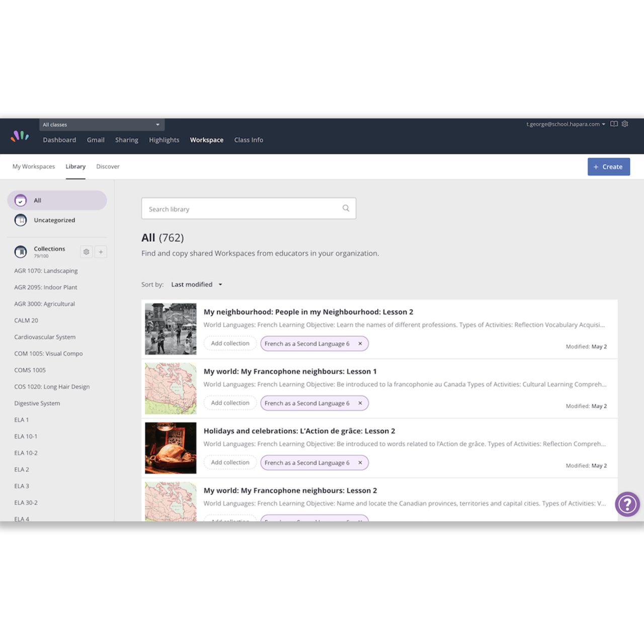
Task: Remove the language tag from the neighbourhood Lesson 2 card
Action: click(360, 344)
